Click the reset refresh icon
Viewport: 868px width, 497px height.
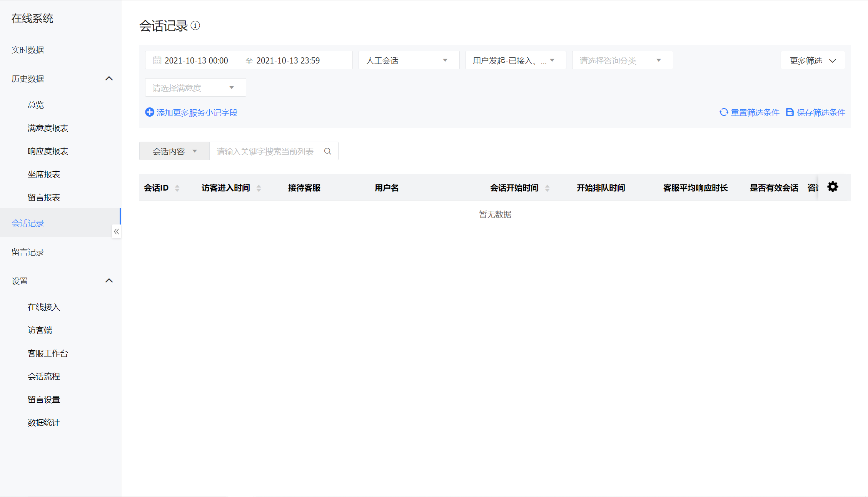724,112
